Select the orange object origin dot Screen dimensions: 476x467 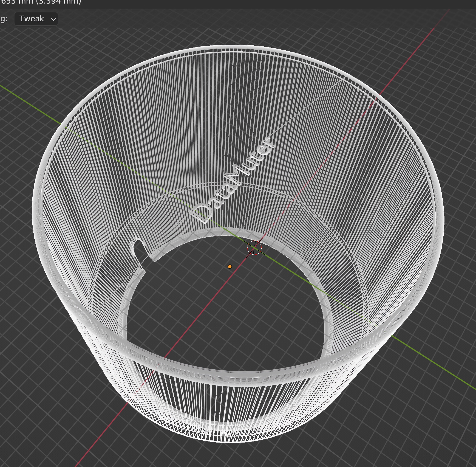tap(230, 267)
